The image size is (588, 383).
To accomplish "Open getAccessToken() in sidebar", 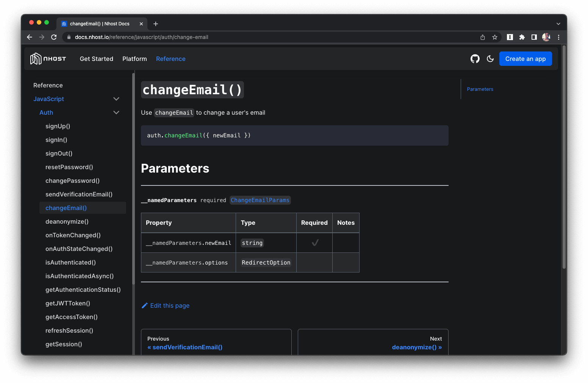I will coord(72,317).
